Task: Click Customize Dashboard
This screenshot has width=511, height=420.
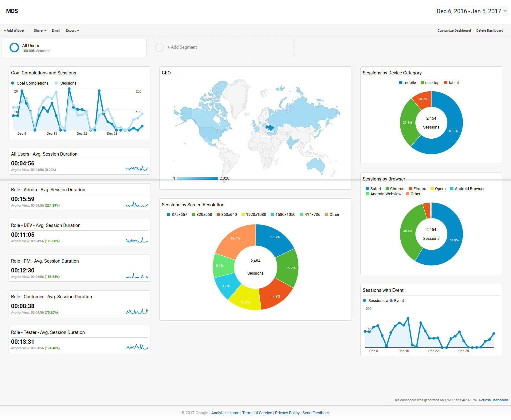Action: (454, 30)
